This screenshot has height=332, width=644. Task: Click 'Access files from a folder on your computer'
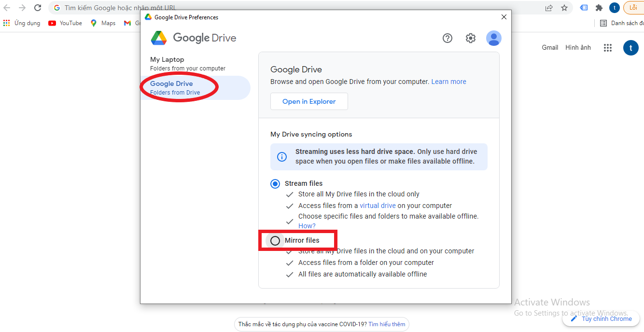[366, 263]
